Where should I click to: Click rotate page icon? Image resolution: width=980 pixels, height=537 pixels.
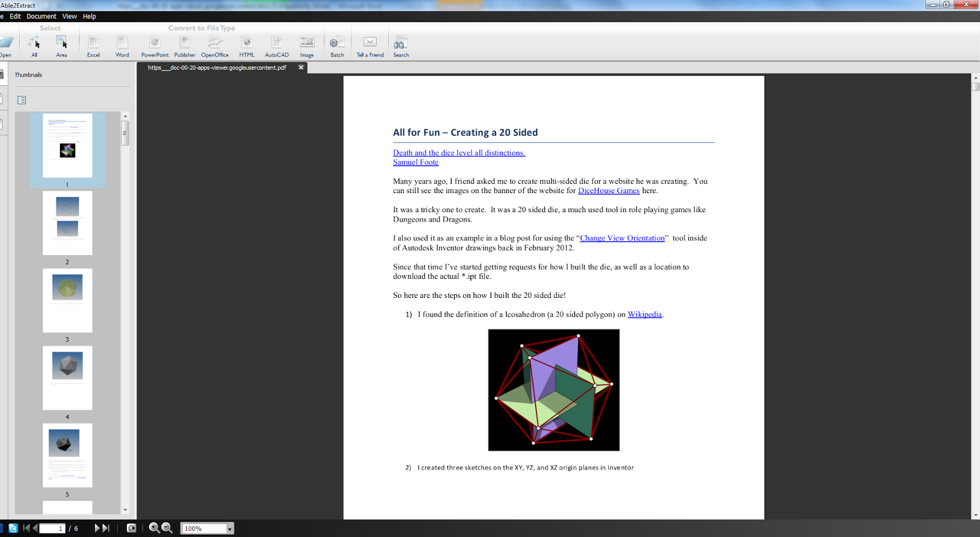click(x=131, y=528)
